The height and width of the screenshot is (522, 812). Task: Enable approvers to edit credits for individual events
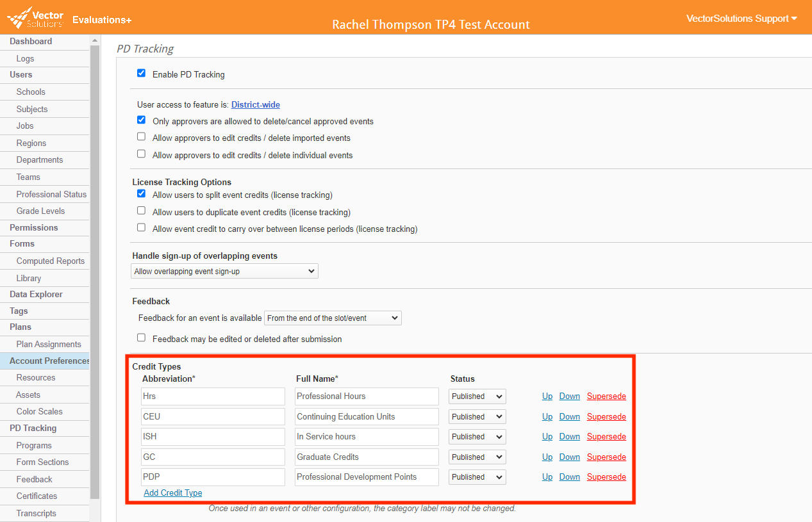pyautogui.click(x=142, y=154)
